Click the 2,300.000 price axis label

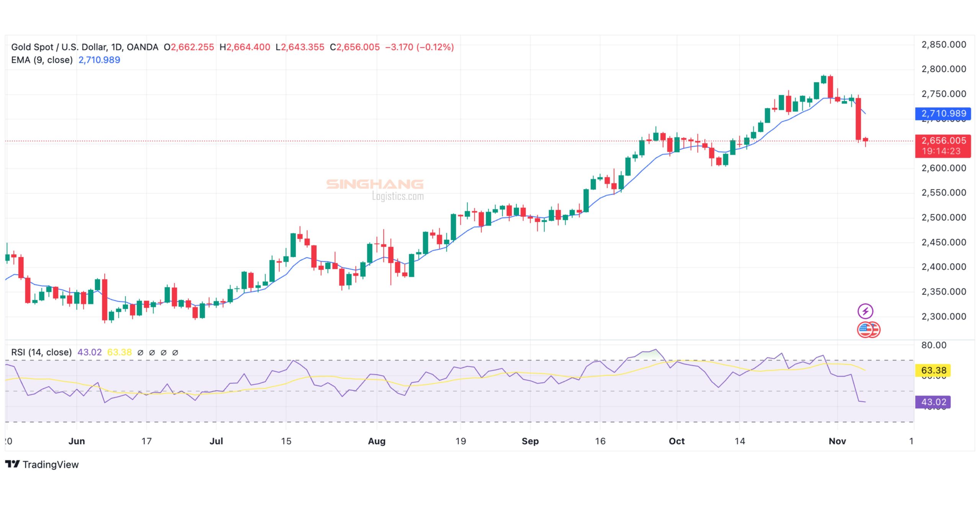click(x=944, y=317)
